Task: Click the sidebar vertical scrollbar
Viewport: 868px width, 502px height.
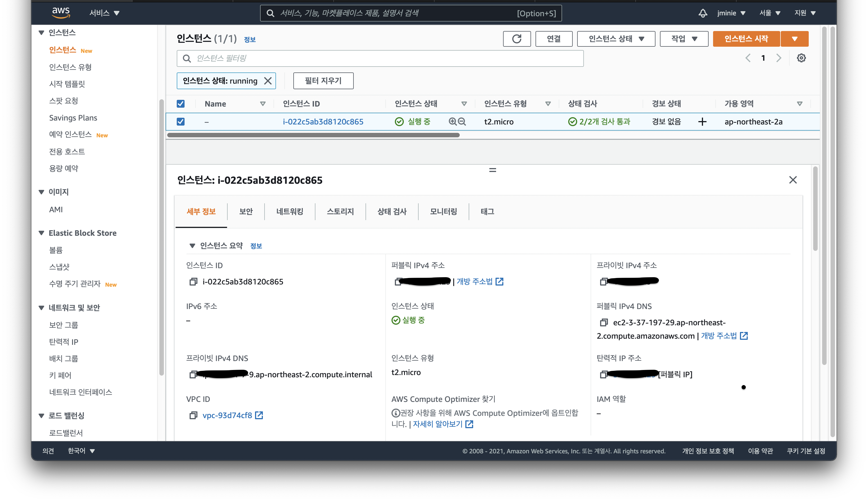Action: point(161,237)
